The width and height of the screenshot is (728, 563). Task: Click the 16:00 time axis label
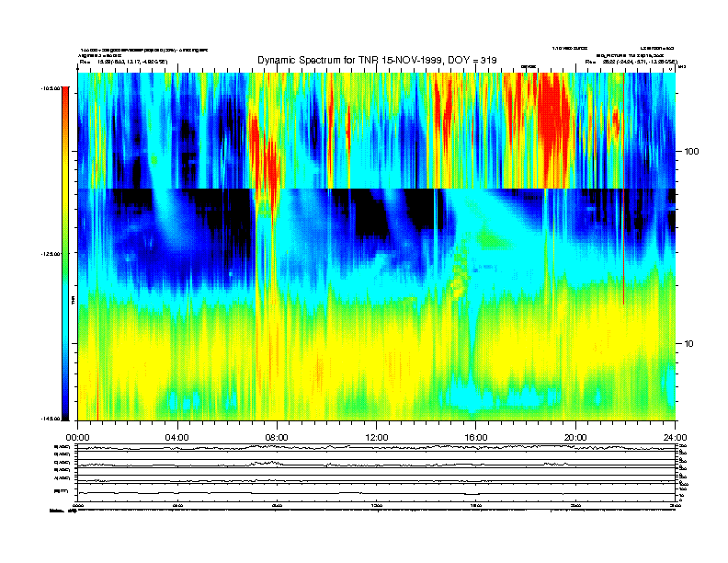tap(476, 438)
